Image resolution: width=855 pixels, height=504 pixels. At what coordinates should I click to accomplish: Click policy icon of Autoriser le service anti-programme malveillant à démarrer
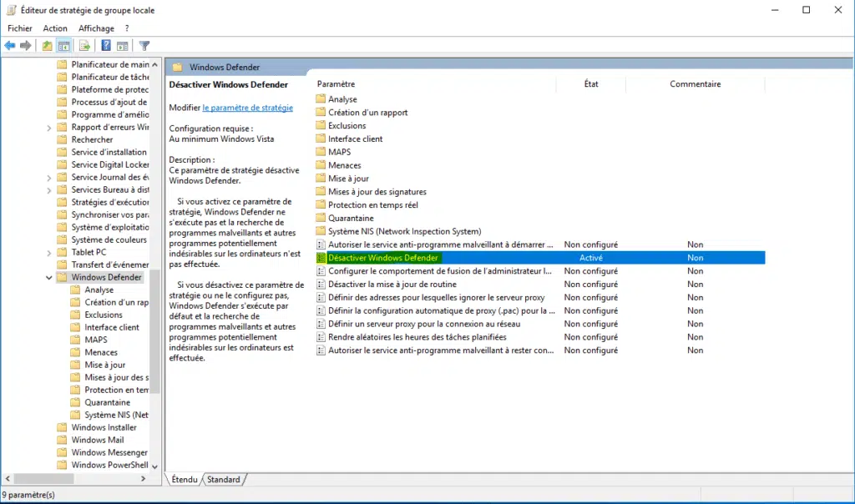click(x=321, y=244)
